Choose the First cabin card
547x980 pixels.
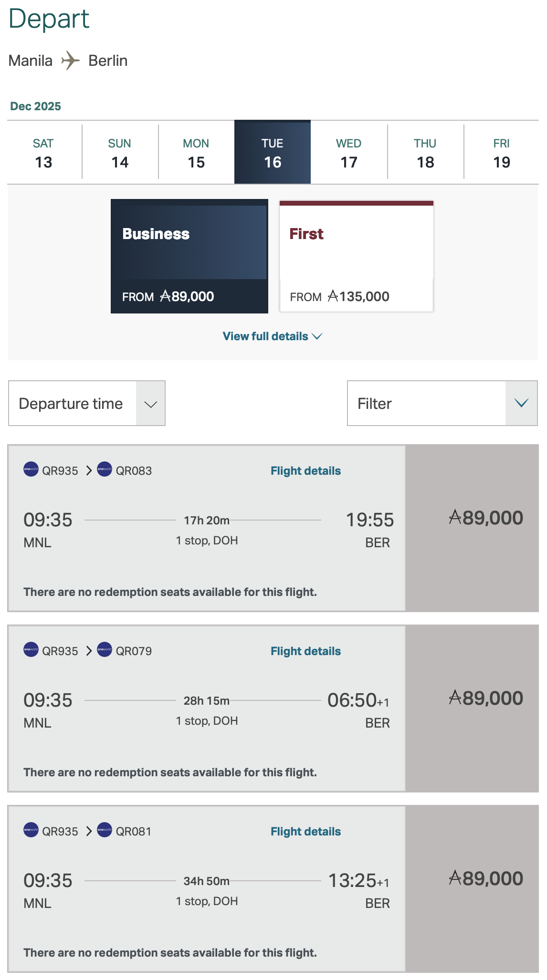click(357, 256)
